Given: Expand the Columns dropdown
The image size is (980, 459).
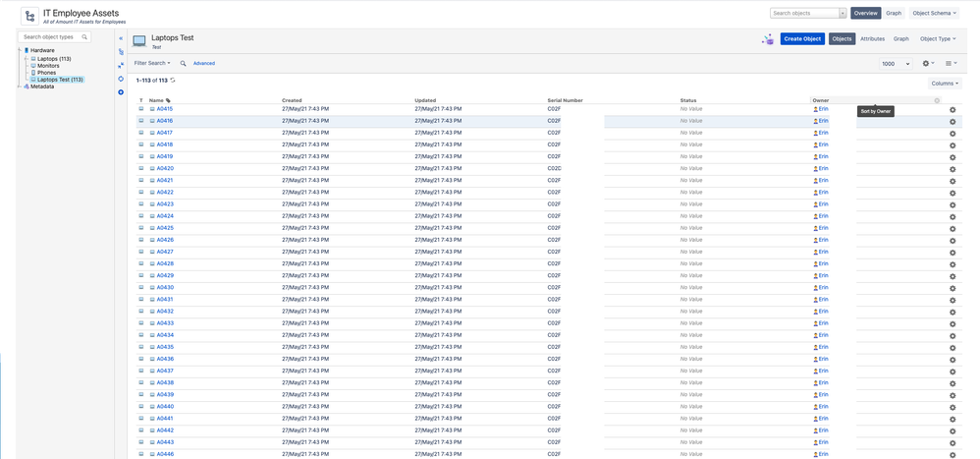Looking at the screenshot, I should (x=945, y=84).
